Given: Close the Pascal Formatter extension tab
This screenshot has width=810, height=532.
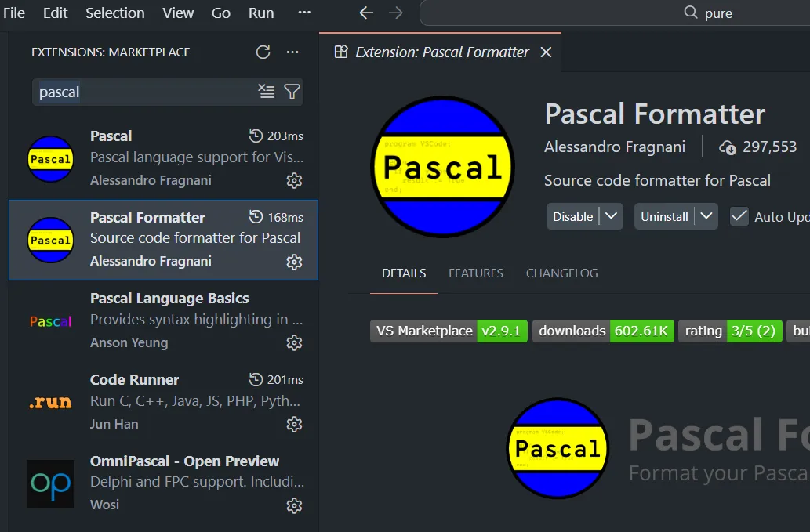Looking at the screenshot, I should point(547,52).
